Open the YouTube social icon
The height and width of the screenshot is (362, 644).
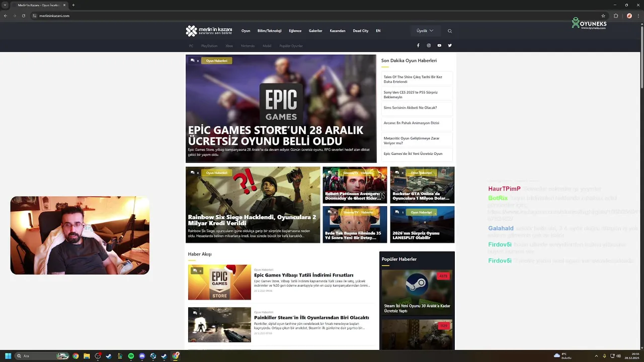[x=439, y=45]
